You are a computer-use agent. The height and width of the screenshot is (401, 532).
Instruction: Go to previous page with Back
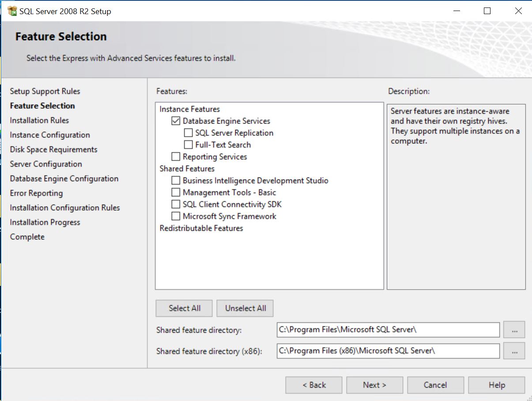pyautogui.click(x=314, y=385)
